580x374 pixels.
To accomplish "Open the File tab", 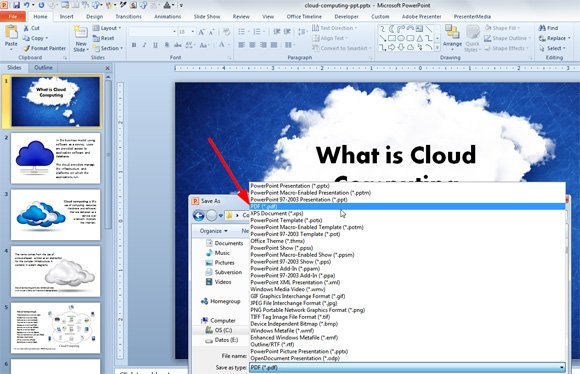I will (13, 17).
